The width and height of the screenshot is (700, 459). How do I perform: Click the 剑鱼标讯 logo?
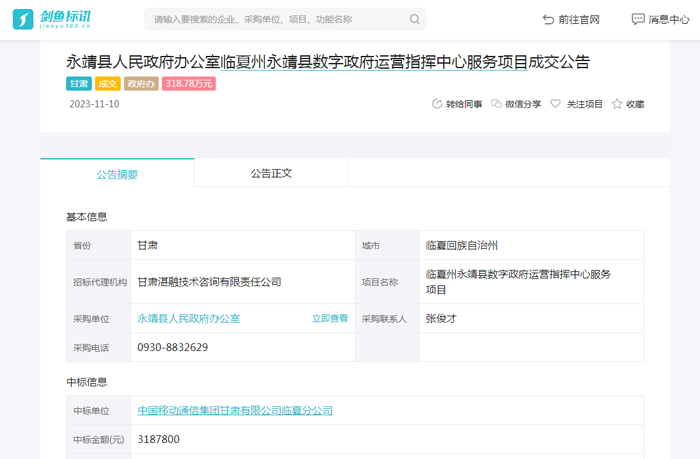click(x=52, y=19)
